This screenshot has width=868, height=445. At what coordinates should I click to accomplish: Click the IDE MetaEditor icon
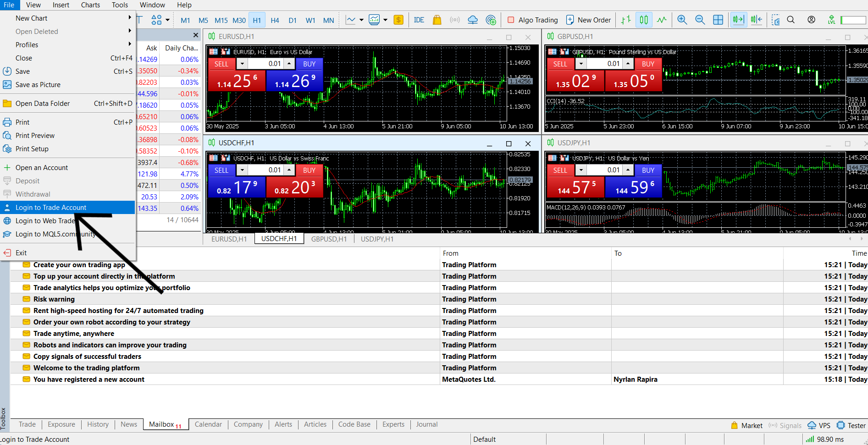point(419,20)
